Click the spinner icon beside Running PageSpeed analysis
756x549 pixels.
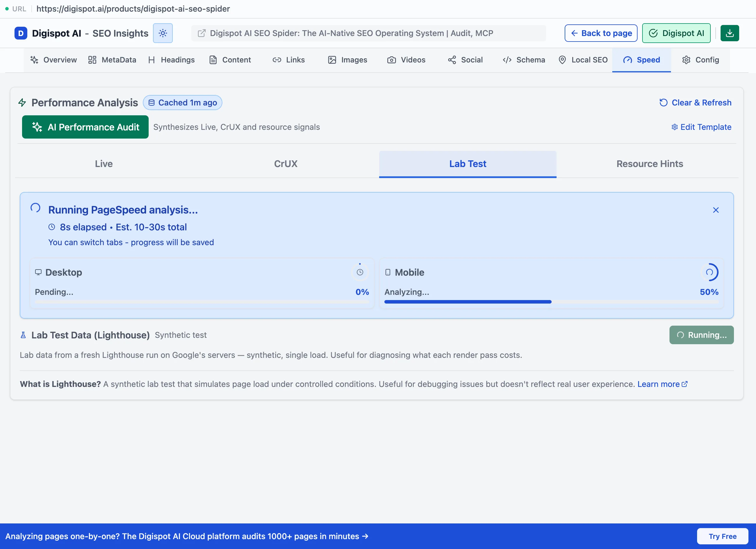pyautogui.click(x=35, y=208)
